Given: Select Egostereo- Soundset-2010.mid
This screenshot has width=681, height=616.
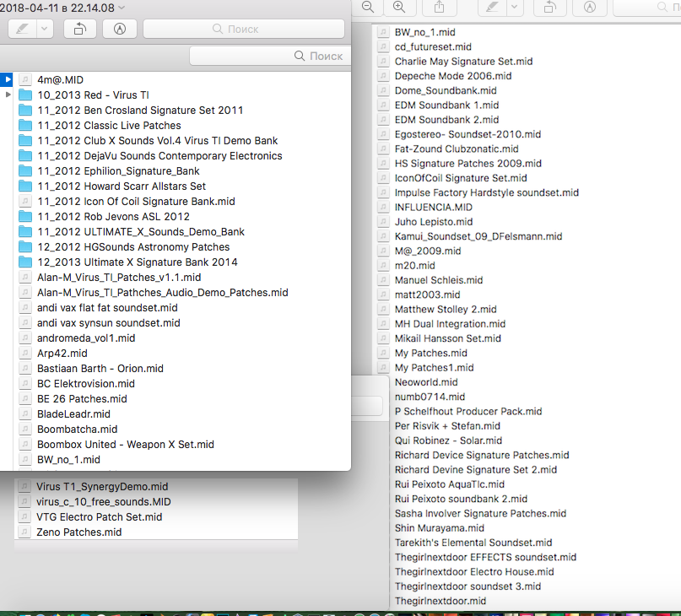Looking at the screenshot, I should [468, 134].
